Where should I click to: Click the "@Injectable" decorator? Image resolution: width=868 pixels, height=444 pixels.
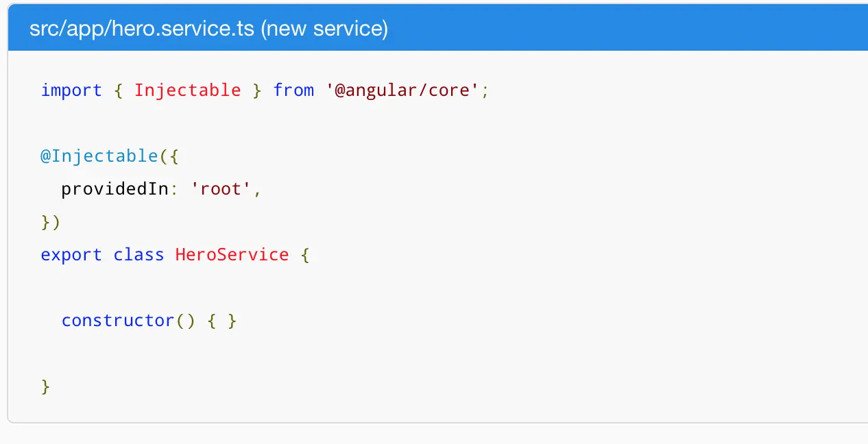[99, 156]
